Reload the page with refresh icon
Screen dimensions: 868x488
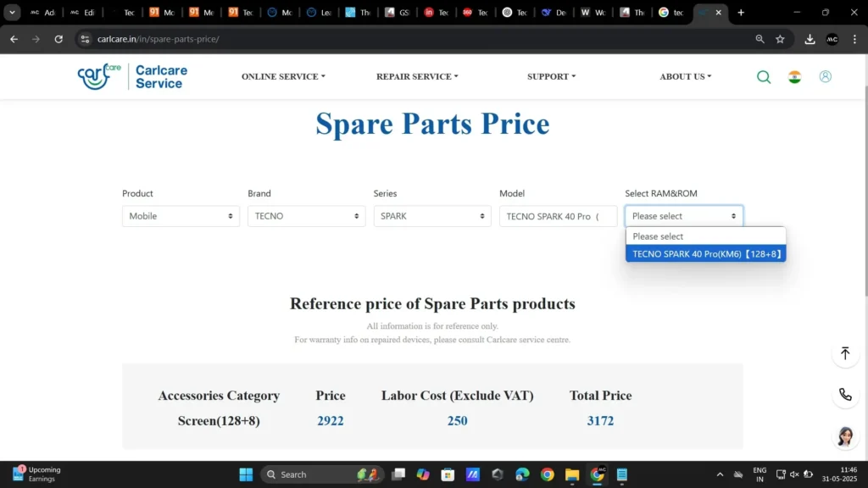(x=58, y=39)
